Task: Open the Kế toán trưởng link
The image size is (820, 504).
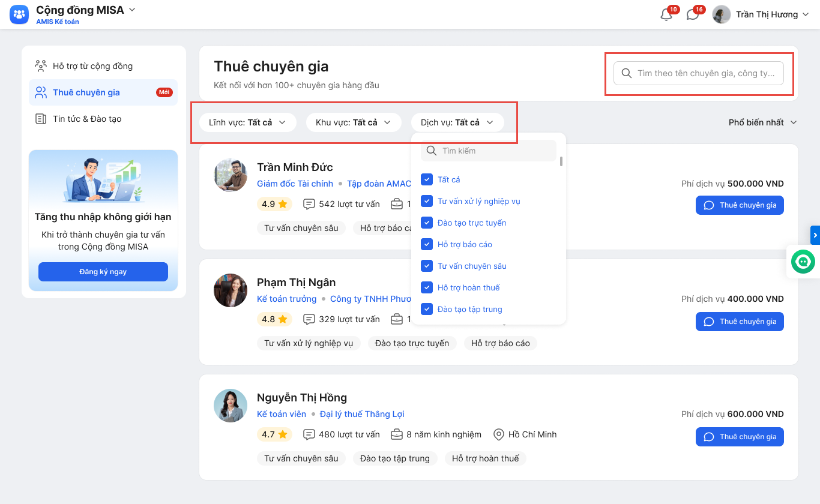Action: click(x=286, y=299)
